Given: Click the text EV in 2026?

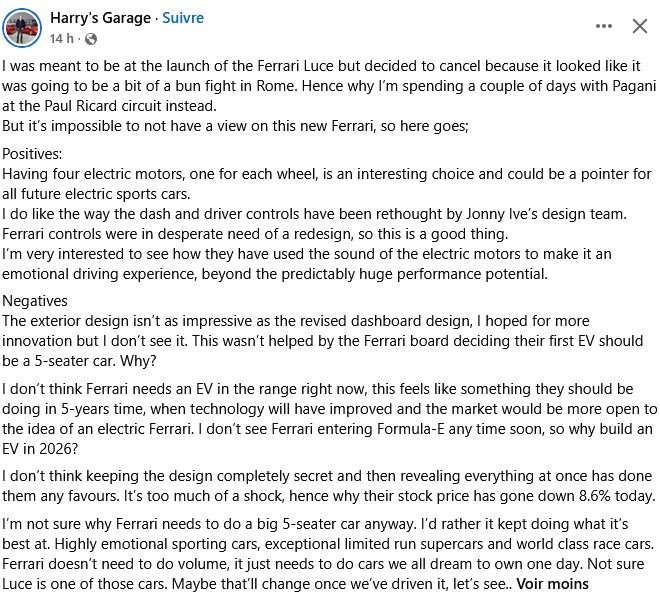Looking at the screenshot, I should click(x=40, y=449).
